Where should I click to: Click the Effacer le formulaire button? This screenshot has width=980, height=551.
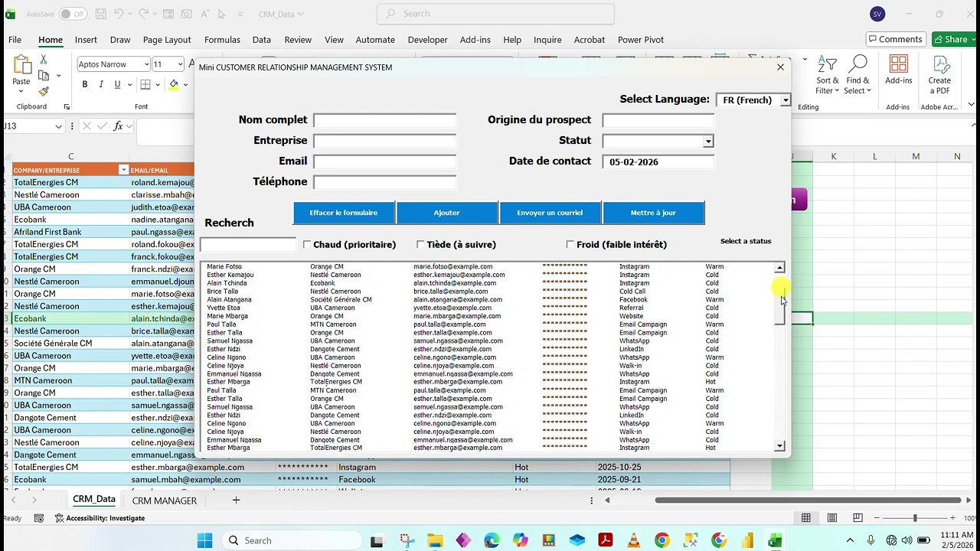click(x=344, y=213)
